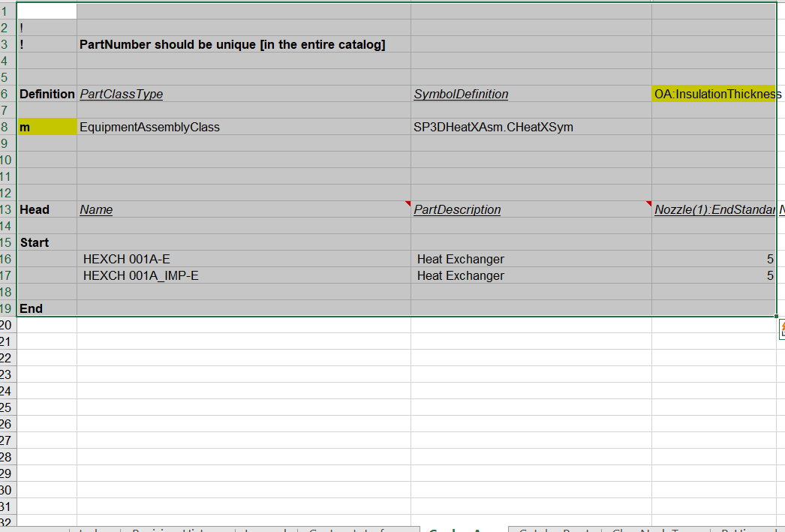Select the 'PartDescription' heading cell
This screenshot has height=532, width=785.
coord(531,209)
